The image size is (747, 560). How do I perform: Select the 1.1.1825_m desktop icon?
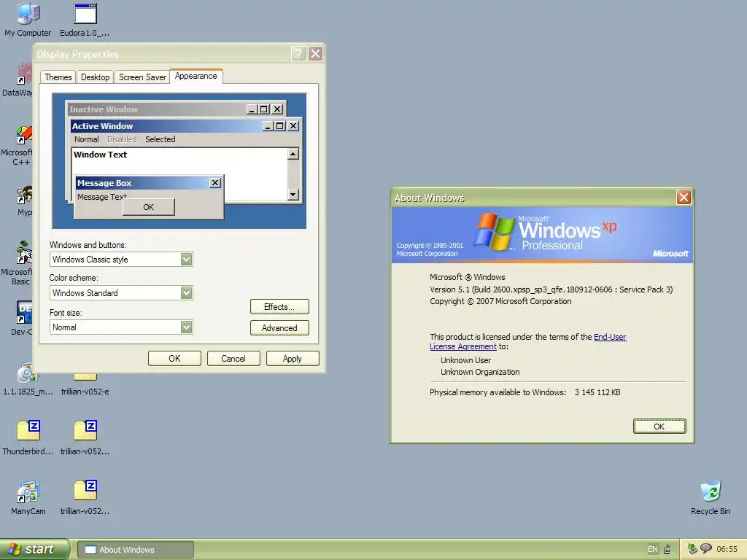pos(28,378)
